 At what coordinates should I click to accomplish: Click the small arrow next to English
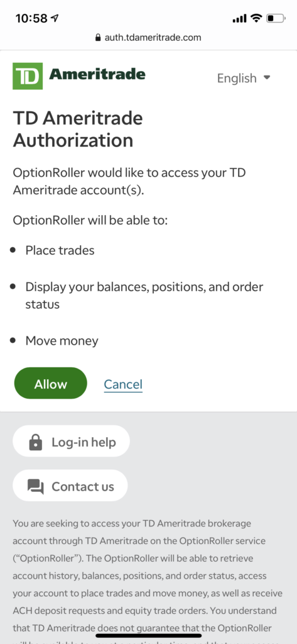(267, 77)
